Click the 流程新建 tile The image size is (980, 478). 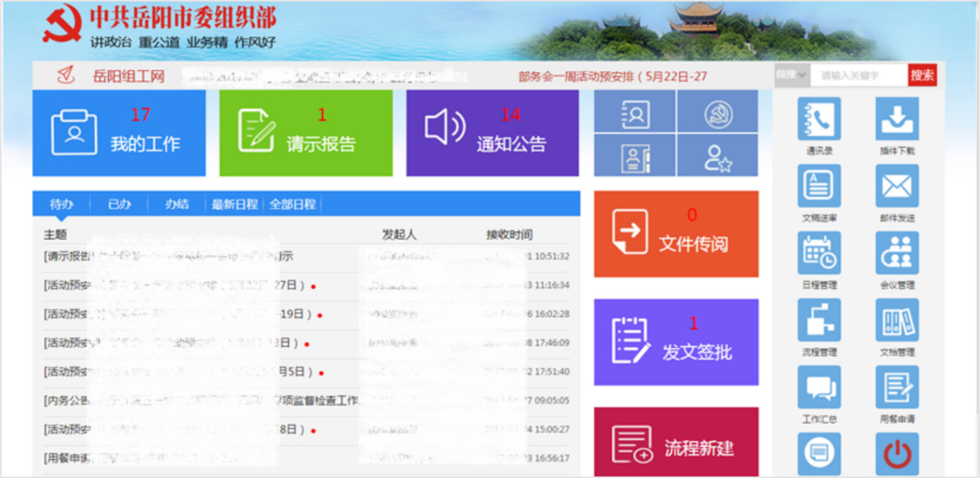[x=676, y=441]
